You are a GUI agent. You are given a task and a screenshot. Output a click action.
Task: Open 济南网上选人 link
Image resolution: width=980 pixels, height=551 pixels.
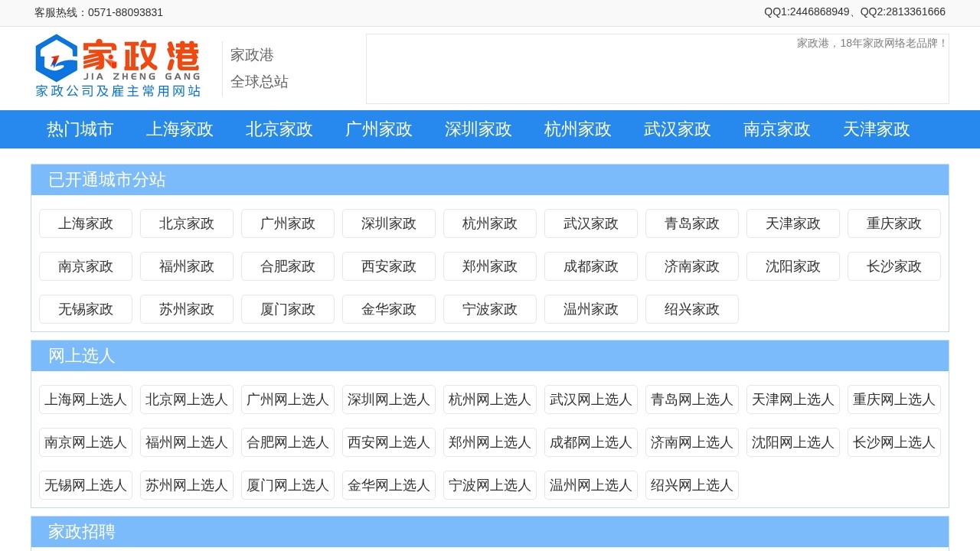tap(692, 442)
